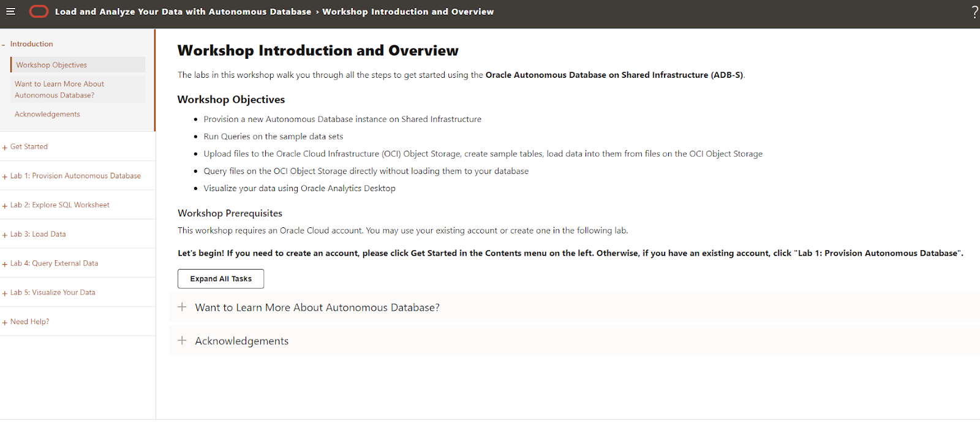
Task: Click This workshop requires an Oracle Cloud account text
Action: (x=402, y=231)
